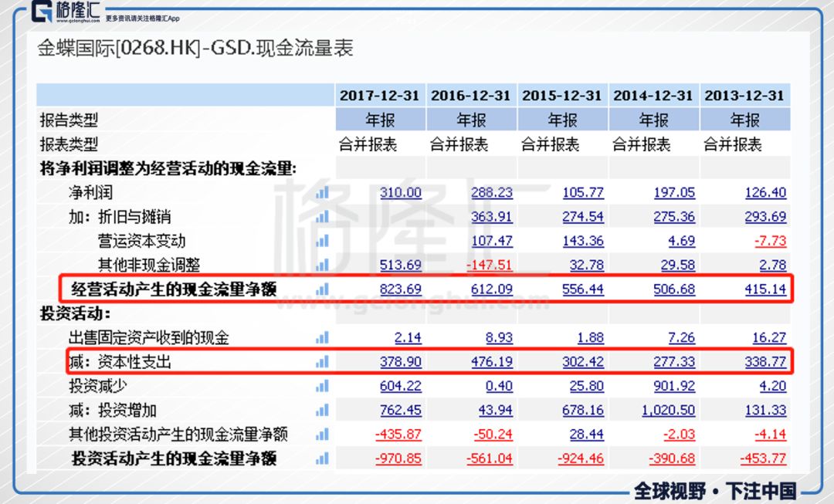Screen dimensions: 834x504
Task: Open net profit value 126.40 link
Action: click(x=766, y=192)
